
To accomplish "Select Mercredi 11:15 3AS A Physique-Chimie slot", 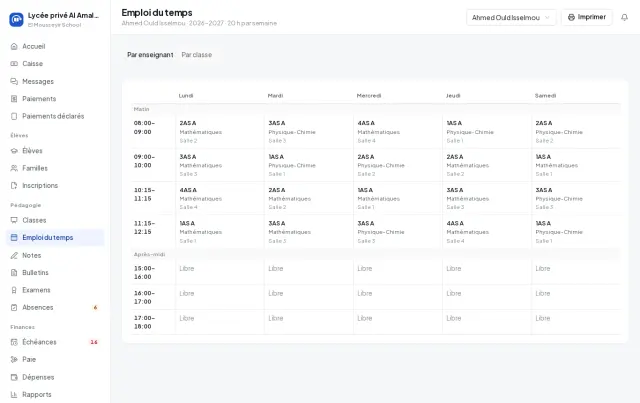I will click(398, 232).
